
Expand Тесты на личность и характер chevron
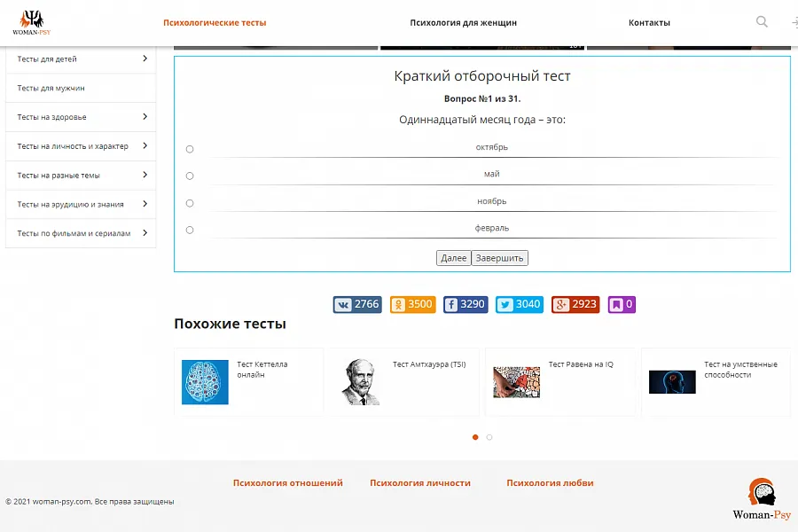tap(145, 145)
